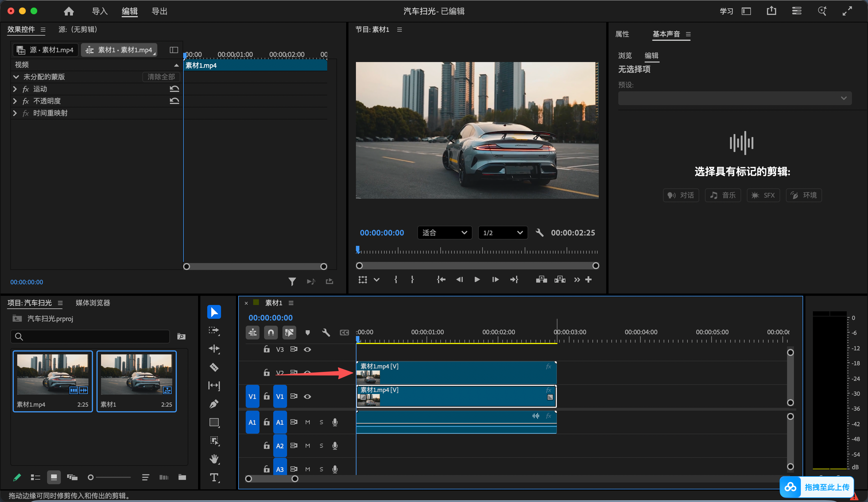The height and width of the screenshot is (502, 868).
Task: Toggle V3 track output eye
Action: [x=308, y=350]
